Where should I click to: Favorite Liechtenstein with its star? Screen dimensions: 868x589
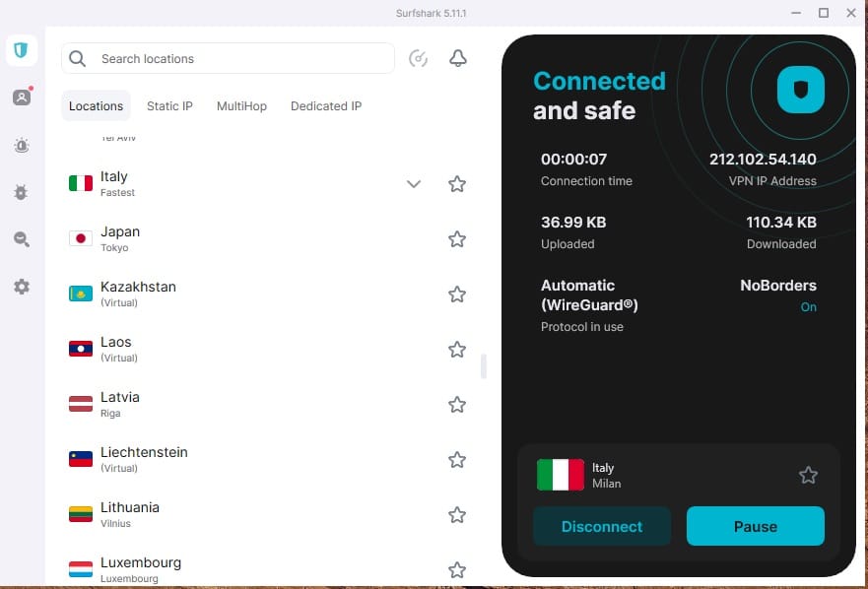click(457, 459)
